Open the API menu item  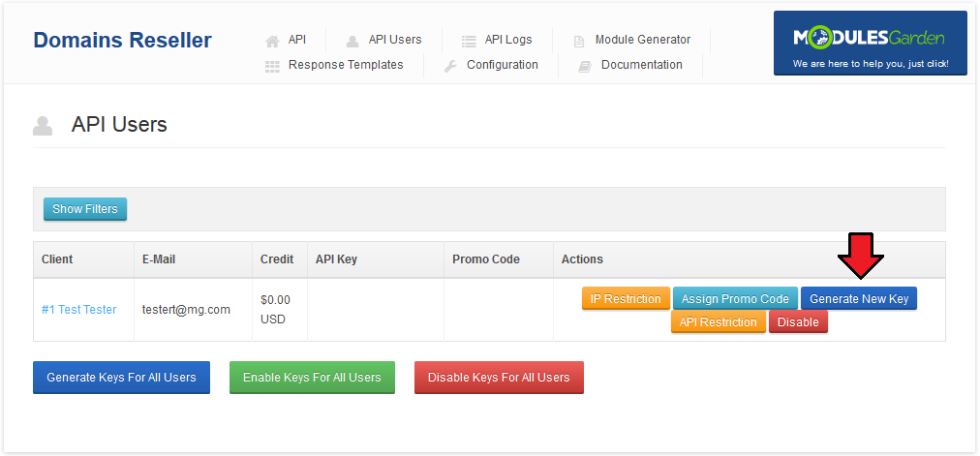pyautogui.click(x=297, y=40)
